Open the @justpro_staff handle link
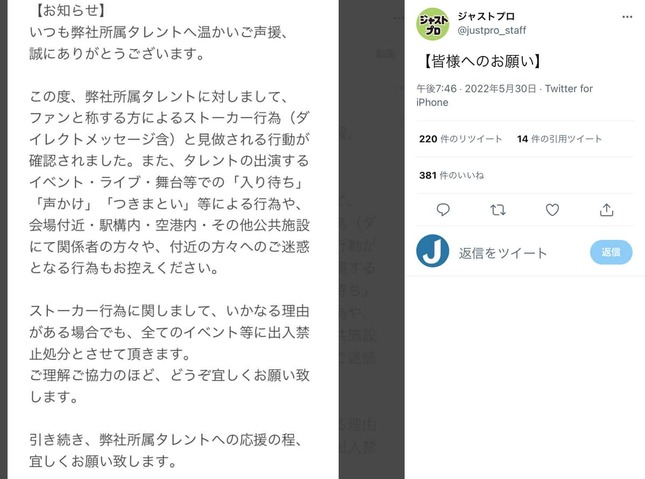The width and height of the screenshot is (645, 479). [492, 30]
